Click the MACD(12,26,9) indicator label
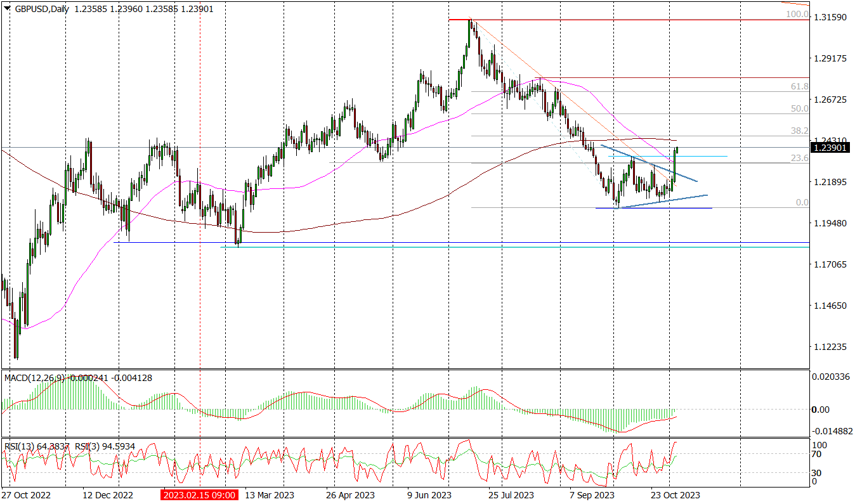This screenshot has height=504, width=855. (34, 378)
